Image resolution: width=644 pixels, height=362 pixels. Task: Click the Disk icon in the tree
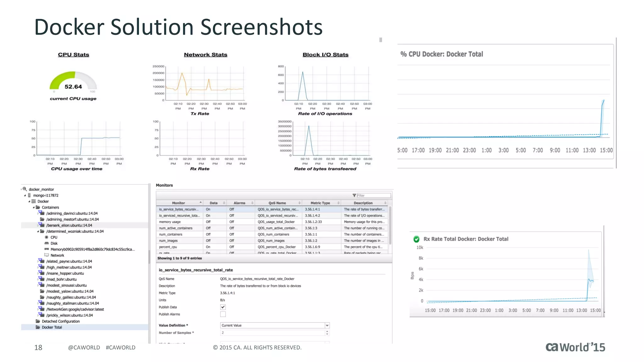(47, 243)
